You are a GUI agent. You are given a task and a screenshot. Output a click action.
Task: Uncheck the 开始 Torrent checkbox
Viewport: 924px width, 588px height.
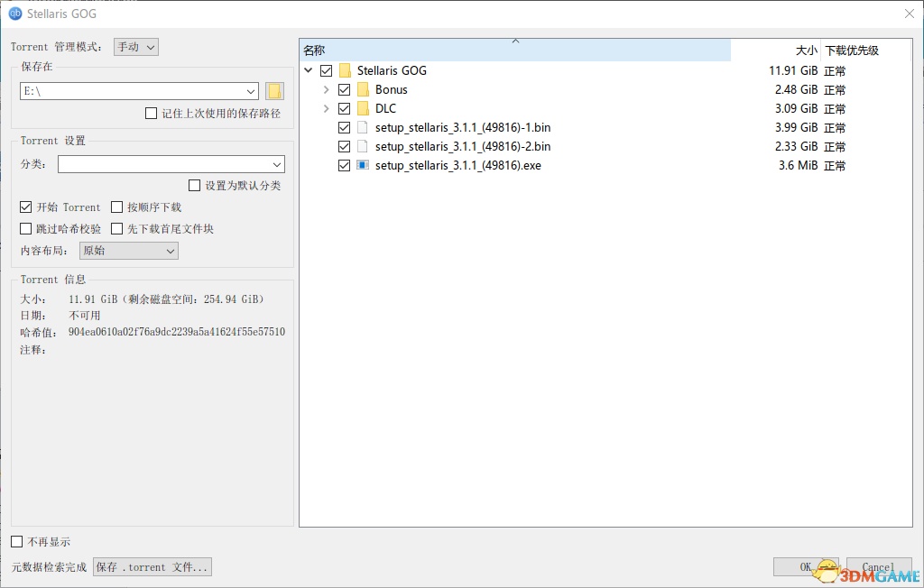click(x=26, y=207)
